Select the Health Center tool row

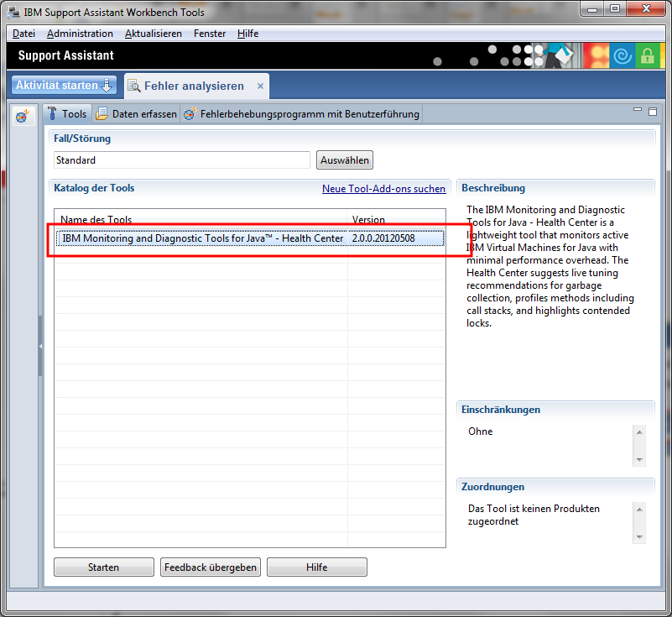pos(202,238)
